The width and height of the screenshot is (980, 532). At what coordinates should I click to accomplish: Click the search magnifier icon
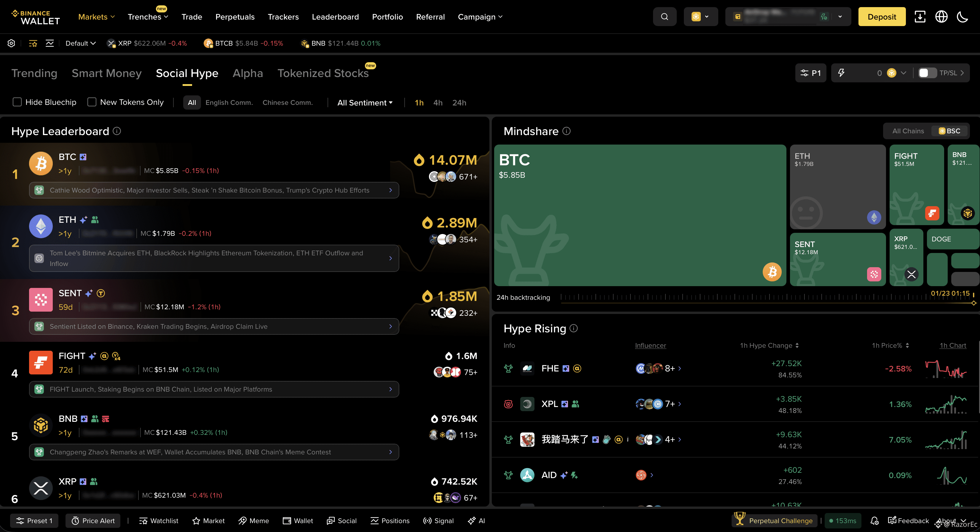click(x=664, y=17)
